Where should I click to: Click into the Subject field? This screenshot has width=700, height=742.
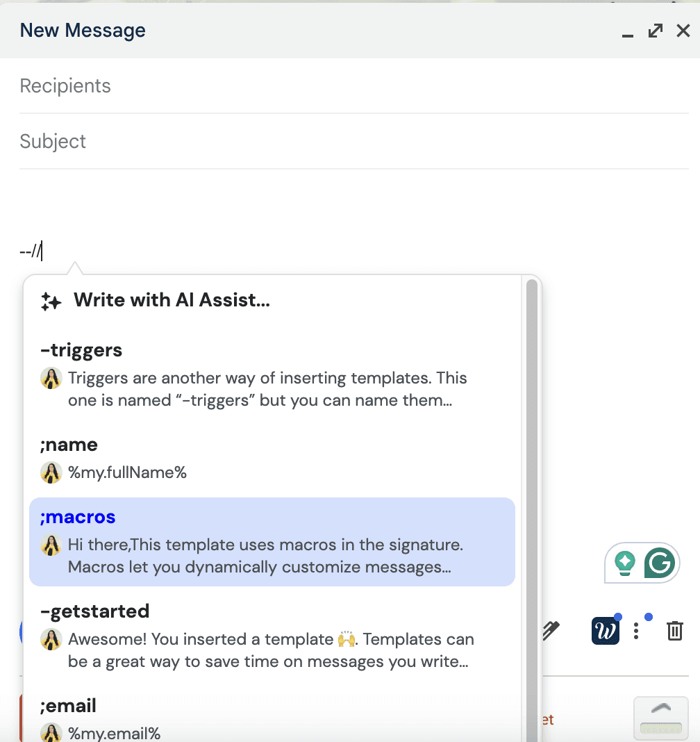pyautogui.click(x=353, y=142)
